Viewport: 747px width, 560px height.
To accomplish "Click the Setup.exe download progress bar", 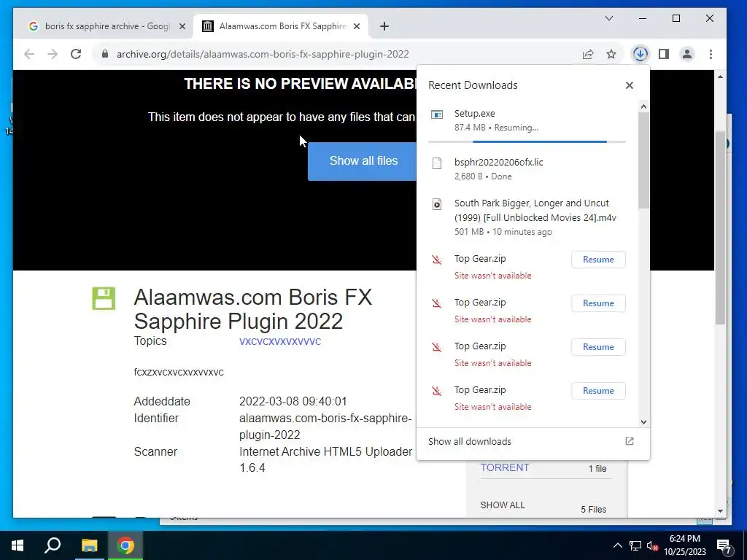I will pos(527,141).
